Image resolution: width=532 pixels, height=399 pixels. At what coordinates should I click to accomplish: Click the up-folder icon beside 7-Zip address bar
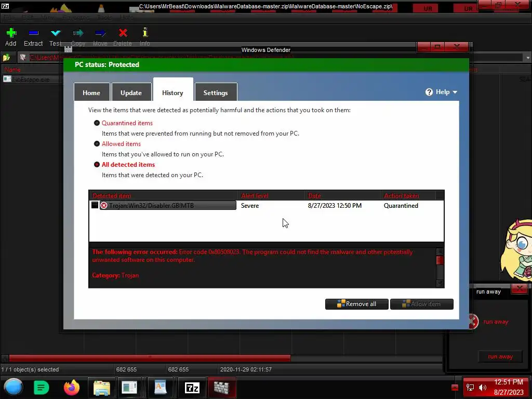pos(6,57)
